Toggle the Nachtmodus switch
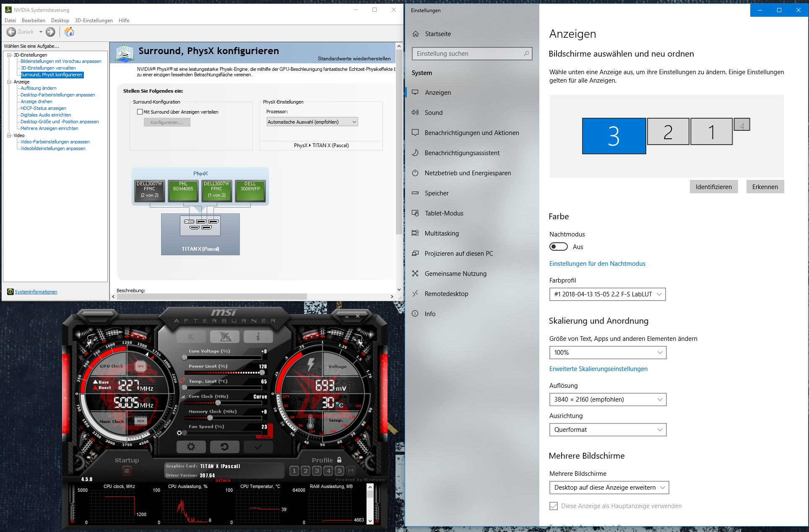 (559, 247)
